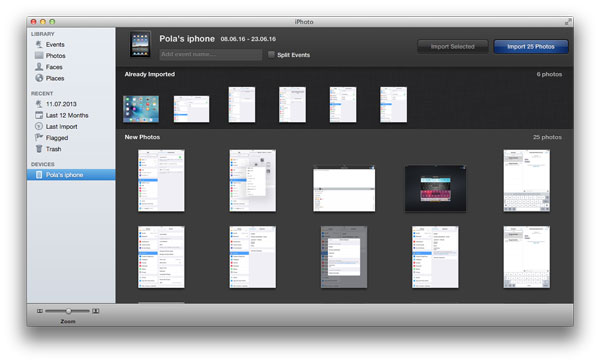
Task: Select the new photo showing a popup menu
Action: coord(253,181)
